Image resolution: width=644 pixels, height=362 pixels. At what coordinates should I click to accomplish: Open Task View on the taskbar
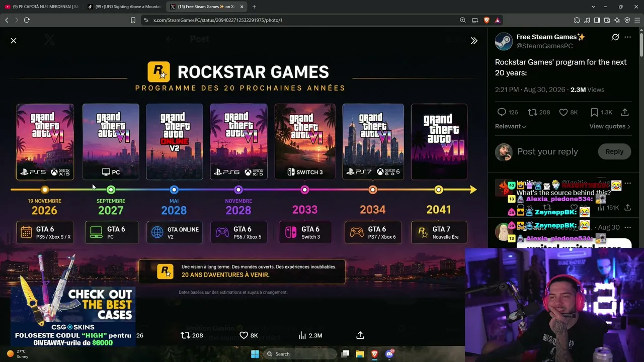345,354
